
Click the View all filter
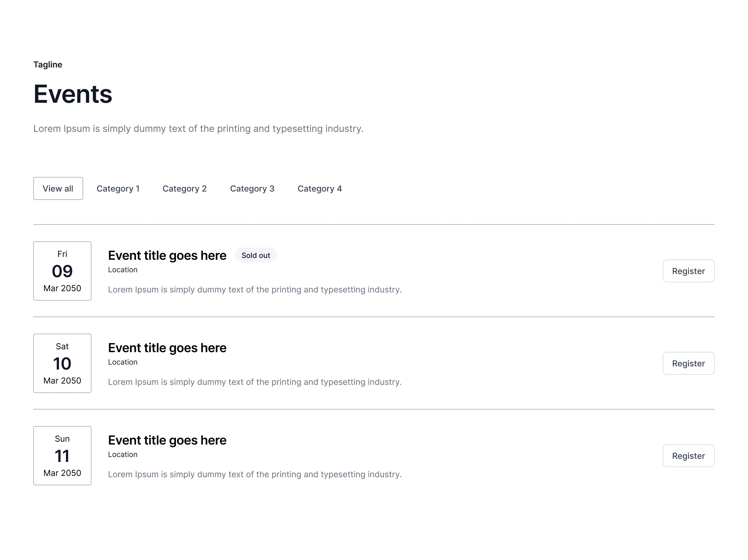tap(58, 188)
